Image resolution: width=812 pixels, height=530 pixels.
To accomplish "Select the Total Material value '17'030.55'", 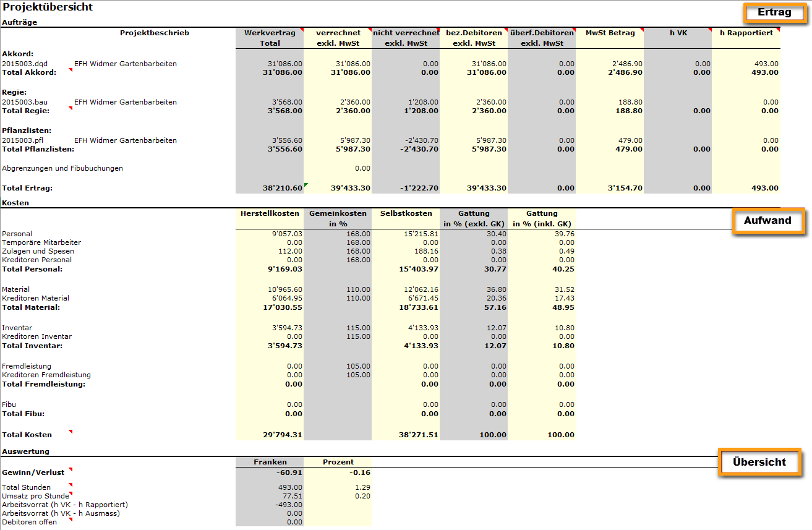I will [282, 307].
